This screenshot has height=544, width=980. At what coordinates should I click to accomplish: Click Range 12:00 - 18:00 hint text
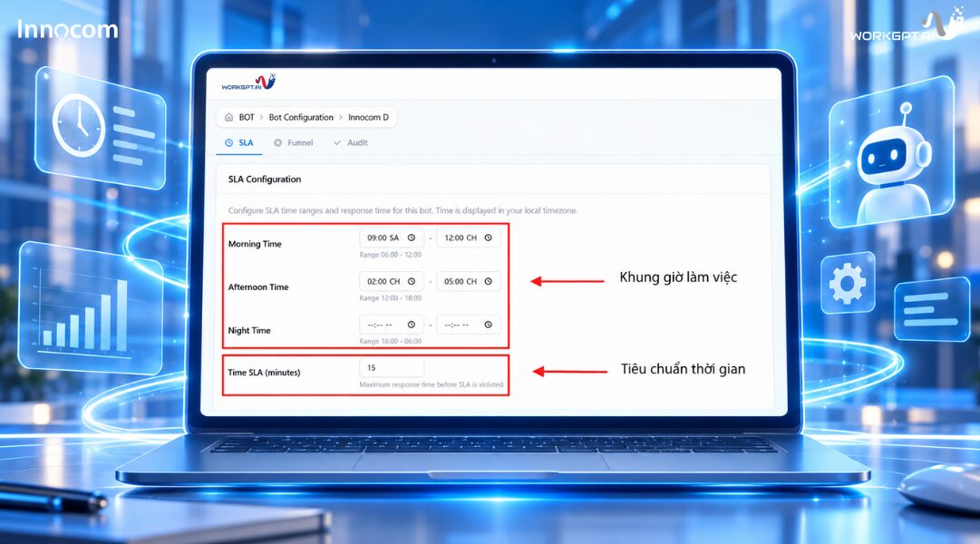(390, 297)
